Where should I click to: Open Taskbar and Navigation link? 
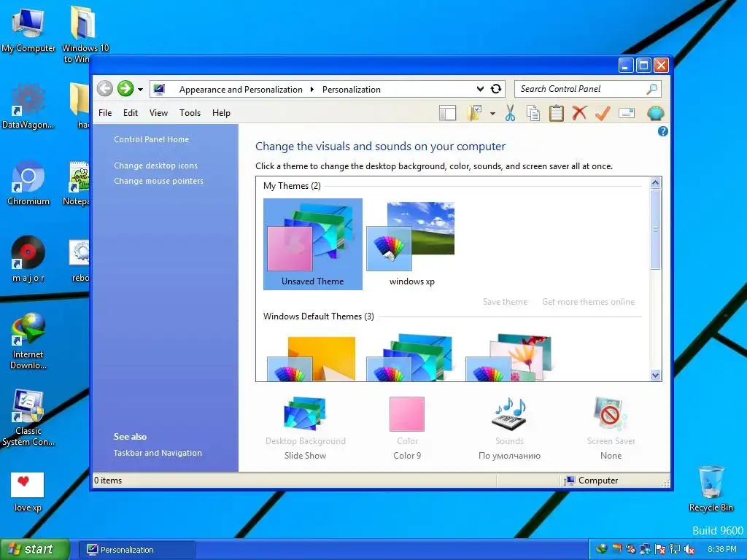tap(158, 453)
